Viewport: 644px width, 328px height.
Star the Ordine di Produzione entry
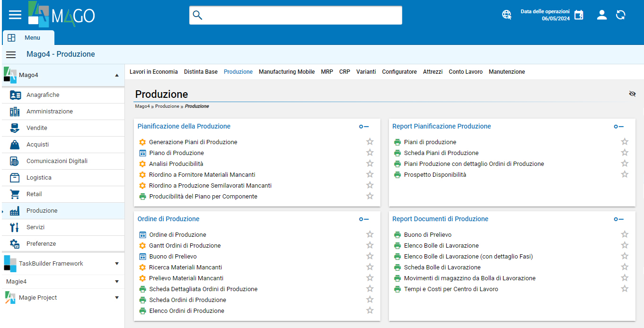(370, 234)
